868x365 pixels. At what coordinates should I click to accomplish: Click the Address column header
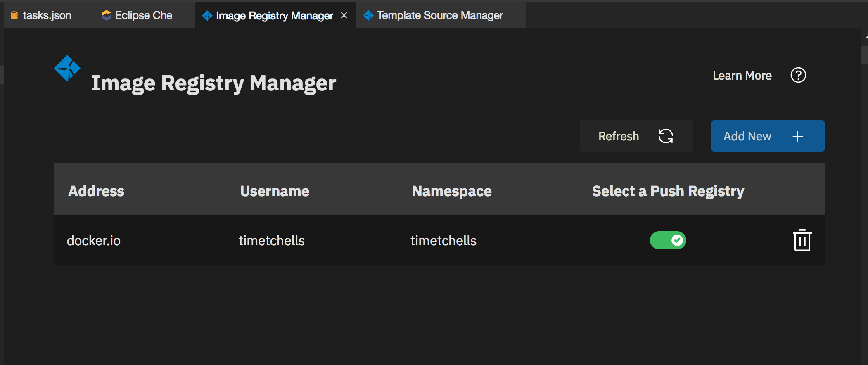pyautogui.click(x=96, y=191)
